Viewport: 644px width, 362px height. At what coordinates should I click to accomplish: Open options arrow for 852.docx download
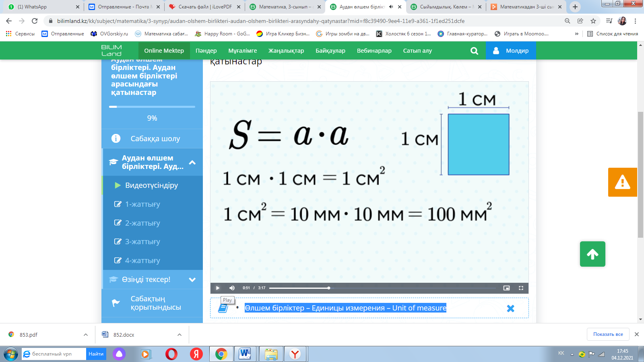click(180, 335)
